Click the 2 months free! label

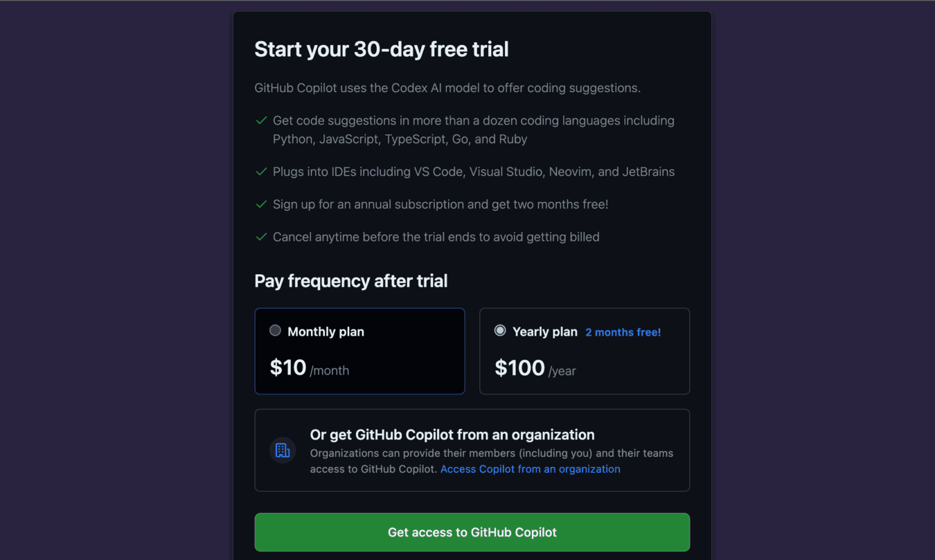point(623,332)
